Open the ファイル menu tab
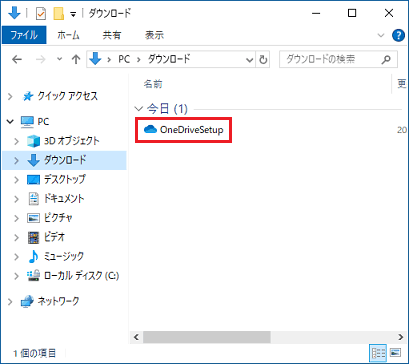Viewport: 409px width, 364px height. (24, 35)
